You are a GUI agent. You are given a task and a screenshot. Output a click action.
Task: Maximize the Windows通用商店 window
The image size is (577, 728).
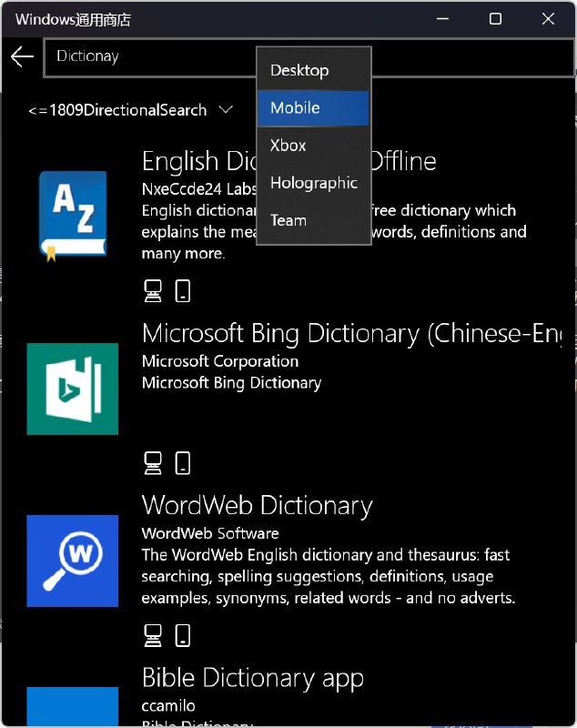[x=495, y=19]
